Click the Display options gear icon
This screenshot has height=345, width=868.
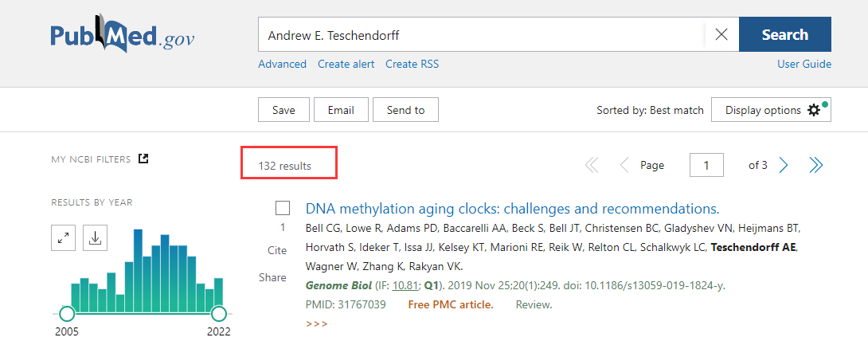pos(814,110)
